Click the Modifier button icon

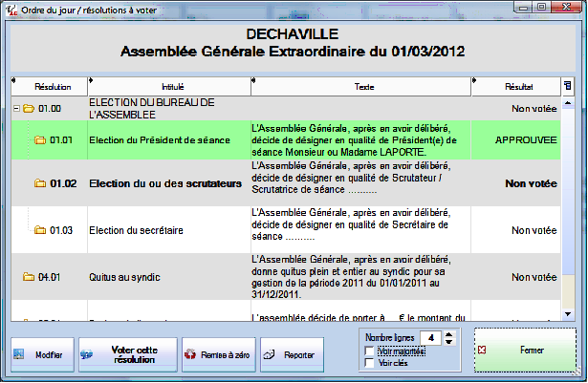pyautogui.click(x=18, y=354)
